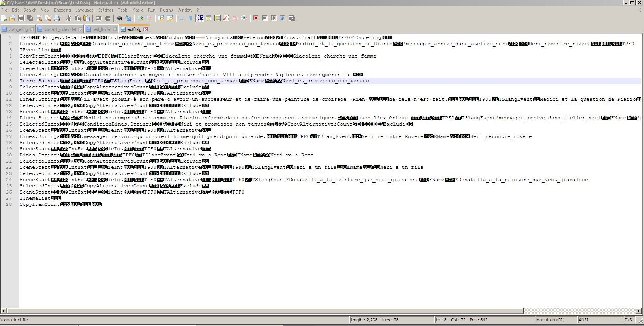This screenshot has height=326, width=644.
Task: Open the View menu
Action: (x=45, y=10)
